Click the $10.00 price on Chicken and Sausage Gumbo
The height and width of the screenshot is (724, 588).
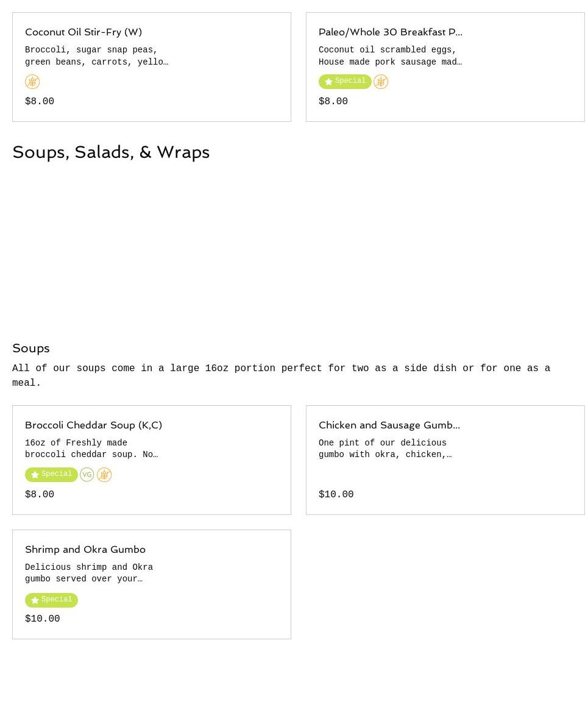click(336, 495)
